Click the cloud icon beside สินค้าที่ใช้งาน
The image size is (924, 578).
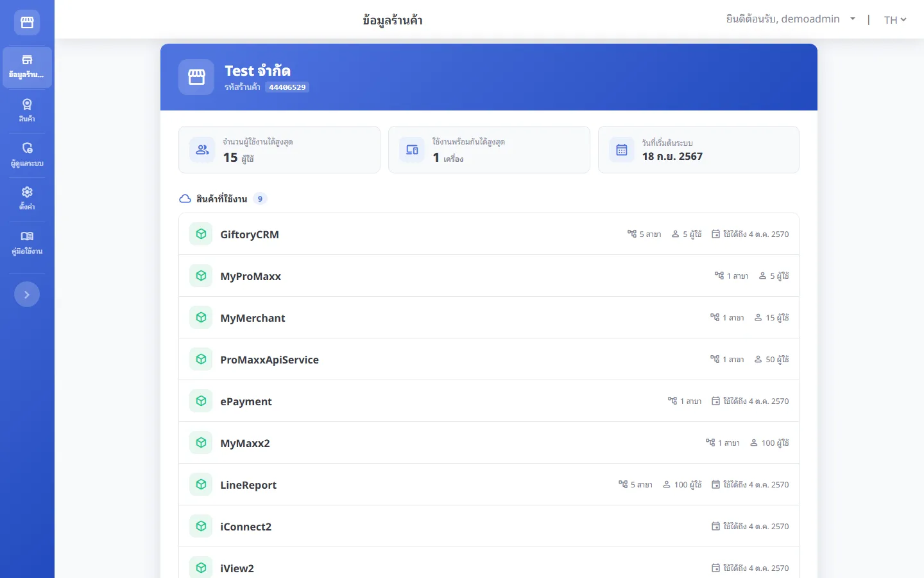point(185,199)
